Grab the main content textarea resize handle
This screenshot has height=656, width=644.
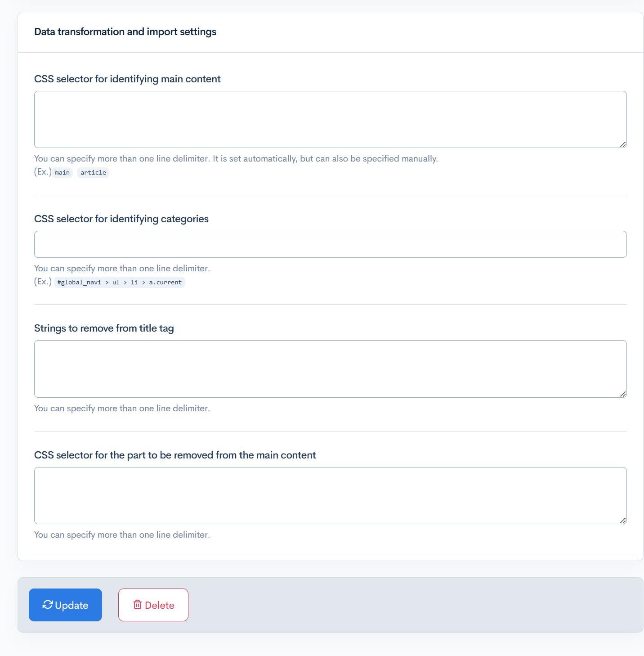click(x=623, y=144)
